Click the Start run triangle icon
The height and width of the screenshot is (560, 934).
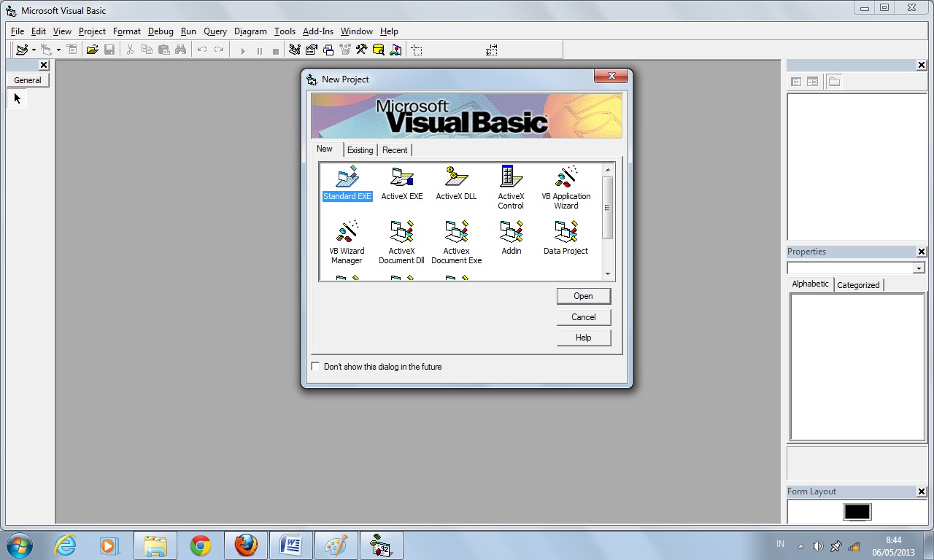point(243,50)
